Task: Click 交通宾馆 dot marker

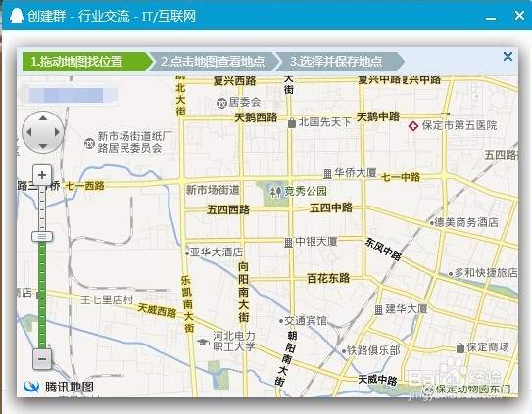Action: (x=281, y=321)
